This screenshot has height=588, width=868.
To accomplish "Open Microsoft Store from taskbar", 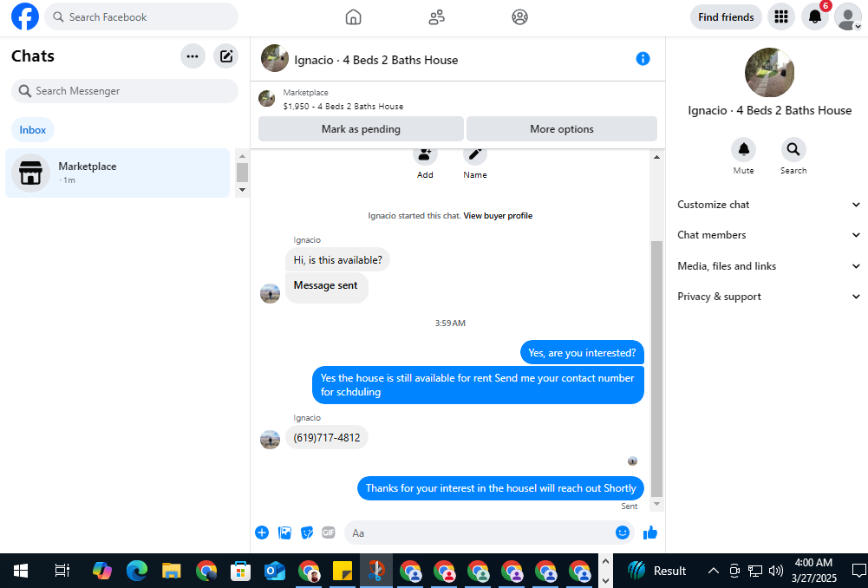I will pos(240,571).
